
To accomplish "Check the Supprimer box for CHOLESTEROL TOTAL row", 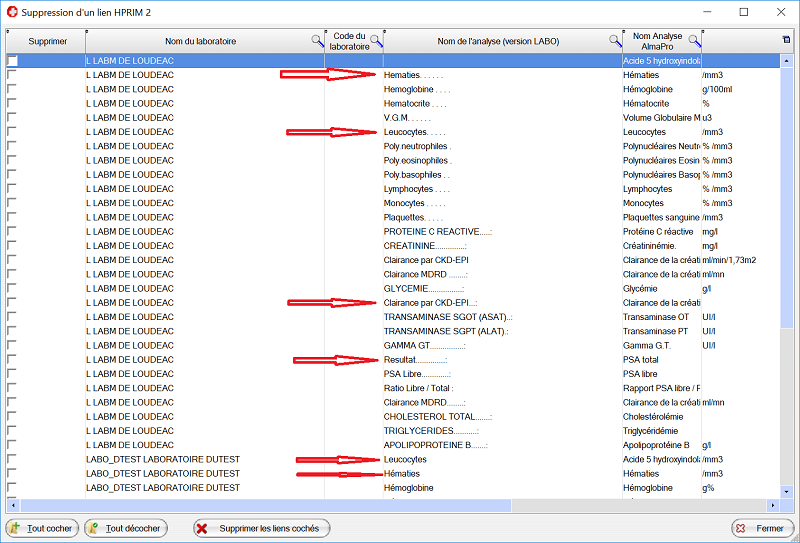I will point(12,416).
